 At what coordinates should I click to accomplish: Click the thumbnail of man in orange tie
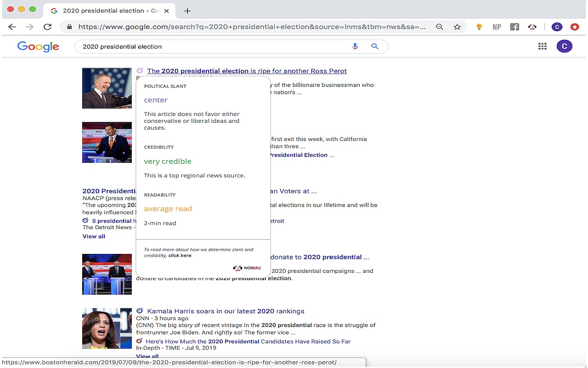click(x=107, y=142)
